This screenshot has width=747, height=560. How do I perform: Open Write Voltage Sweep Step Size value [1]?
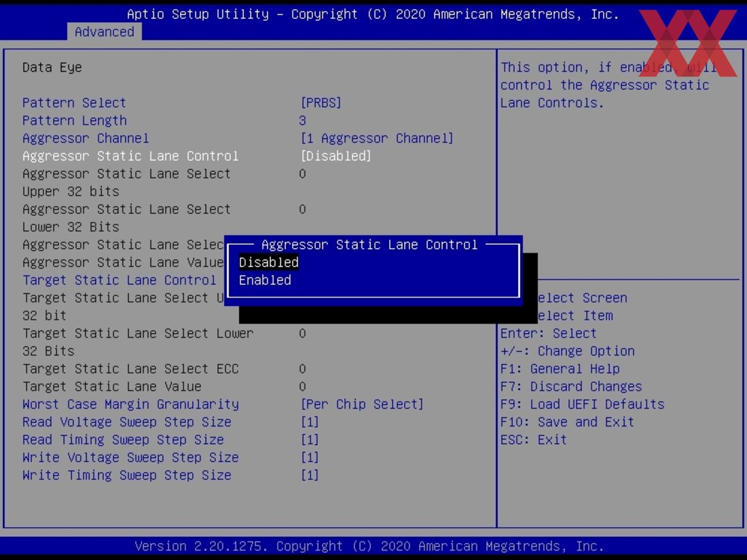[x=309, y=457]
